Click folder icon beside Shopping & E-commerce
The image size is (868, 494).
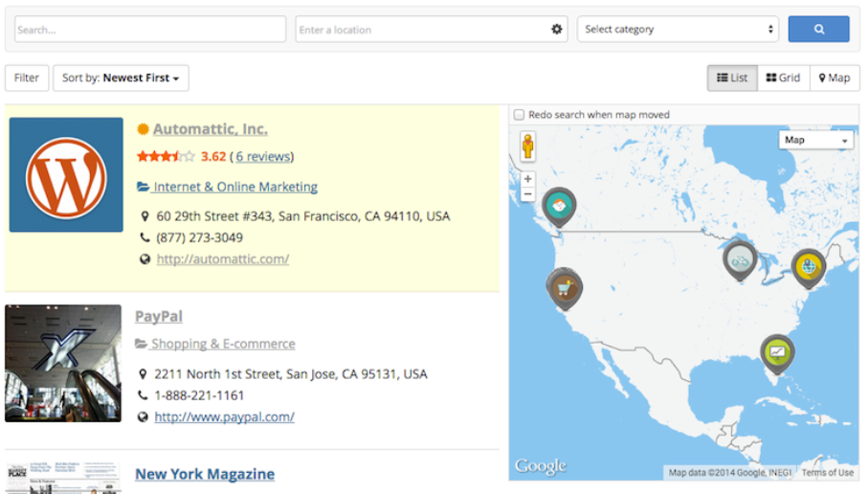point(142,344)
